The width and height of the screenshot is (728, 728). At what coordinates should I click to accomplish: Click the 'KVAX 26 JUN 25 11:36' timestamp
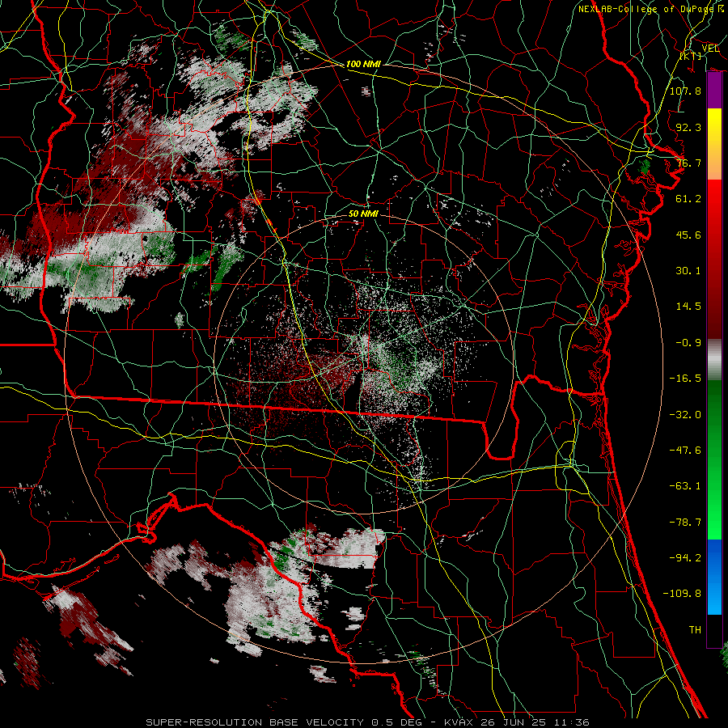click(517, 722)
